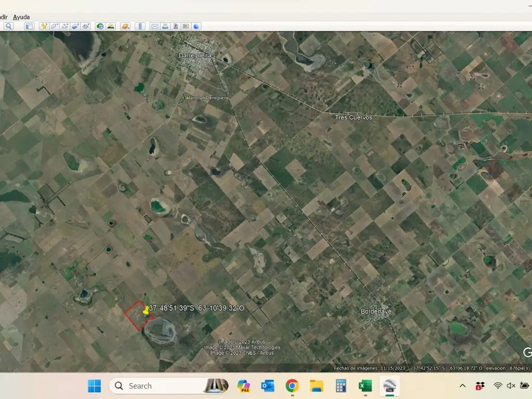Viewport: 532px width, 399px height.
Task: Click the print icon in toolbar
Action: coord(165,26)
